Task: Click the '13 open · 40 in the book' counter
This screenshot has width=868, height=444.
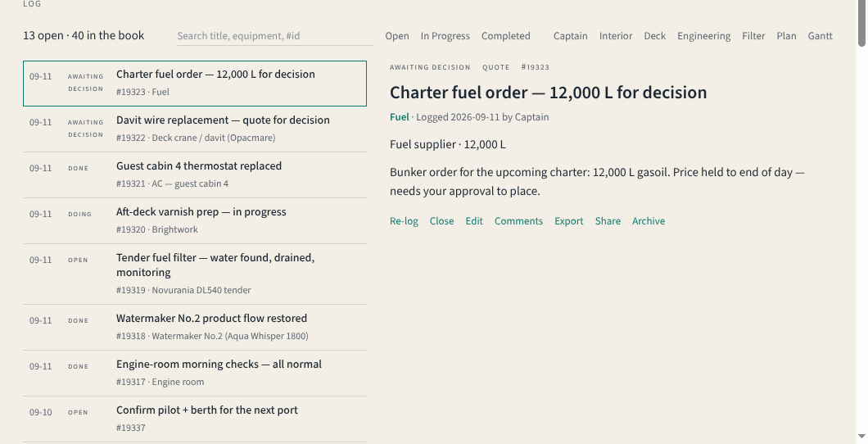Action: [x=84, y=35]
